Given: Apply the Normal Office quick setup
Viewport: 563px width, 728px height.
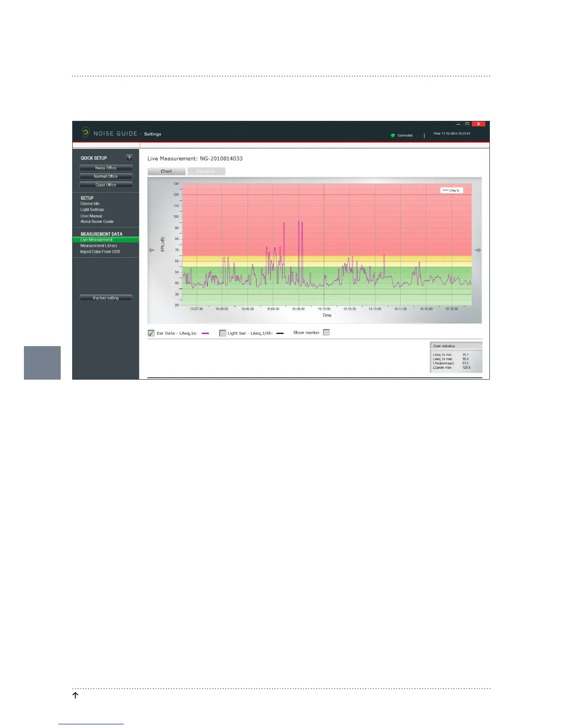Looking at the screenshot, I should 106,176.
